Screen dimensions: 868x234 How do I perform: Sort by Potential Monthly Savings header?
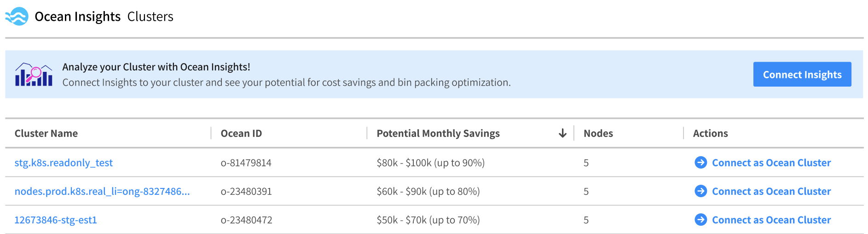pos(438,134)
